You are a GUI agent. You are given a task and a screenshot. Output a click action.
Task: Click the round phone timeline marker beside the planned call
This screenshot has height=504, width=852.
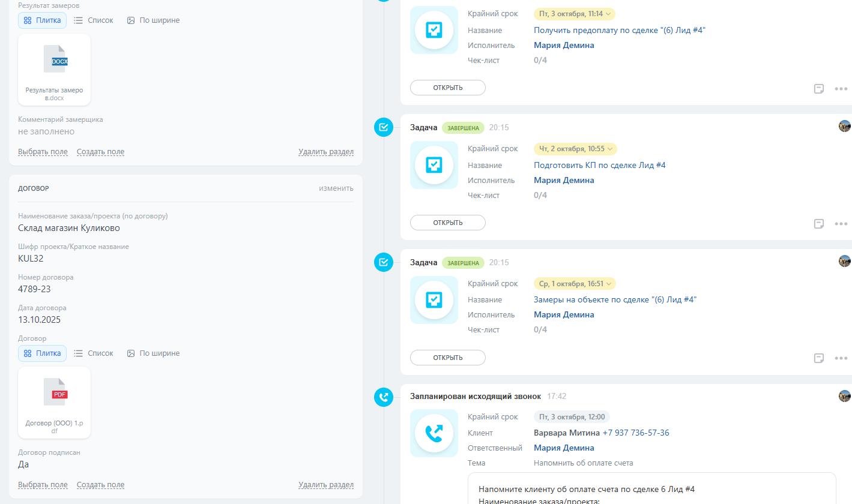383,397
